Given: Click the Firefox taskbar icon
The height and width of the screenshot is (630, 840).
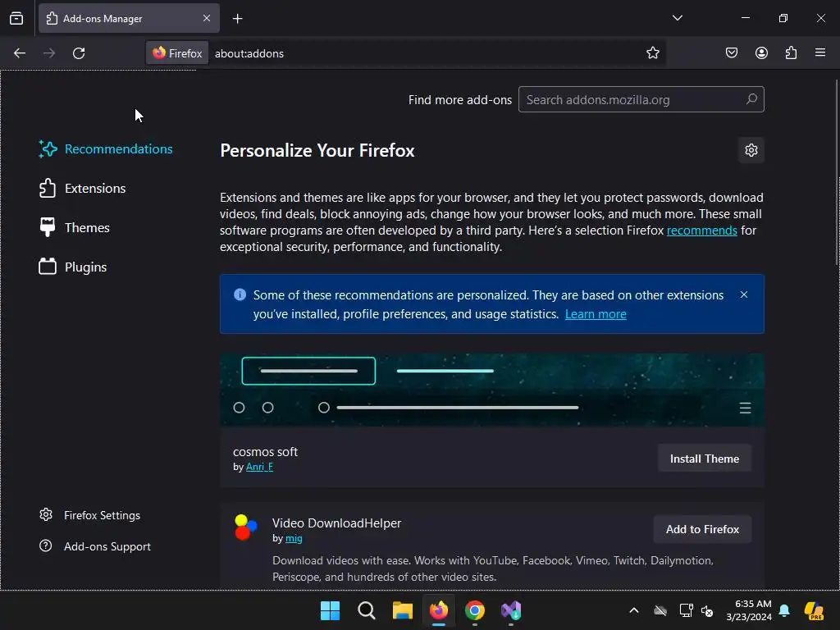Looking at the screenshot, I should point(439,610).
